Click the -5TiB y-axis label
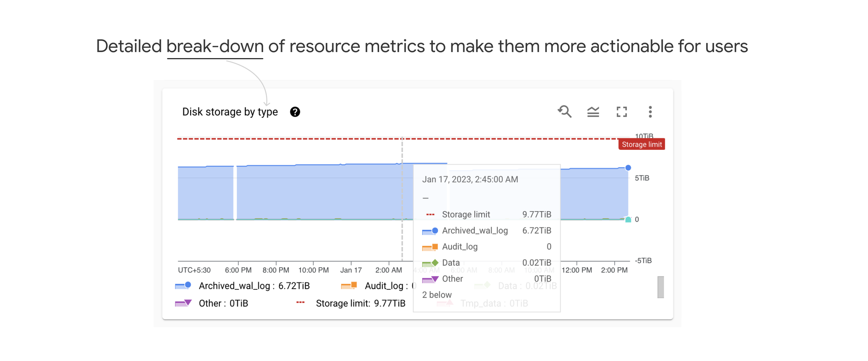Screen dimensions: 868x361 643,261
